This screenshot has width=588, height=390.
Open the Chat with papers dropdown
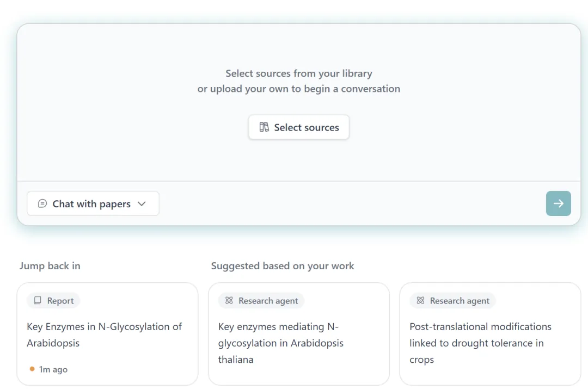(93, 203)
